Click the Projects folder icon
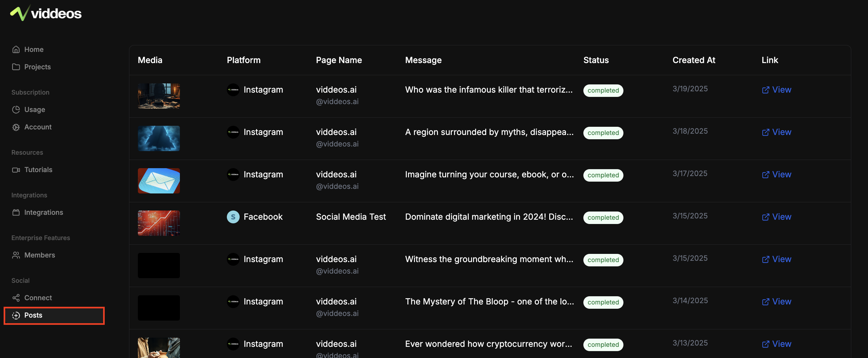Image resolution: width=868 pixels, height=358 pixels. coord(16,67)
